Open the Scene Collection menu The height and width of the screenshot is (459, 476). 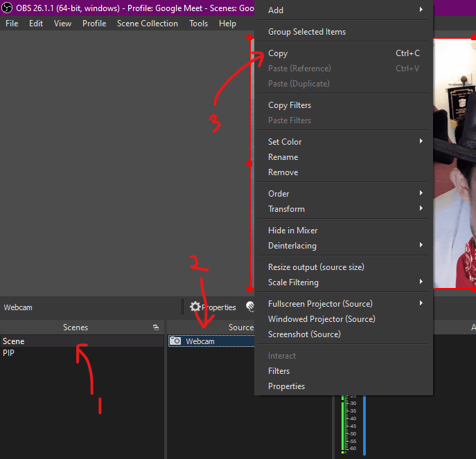[x=148, y=24]
